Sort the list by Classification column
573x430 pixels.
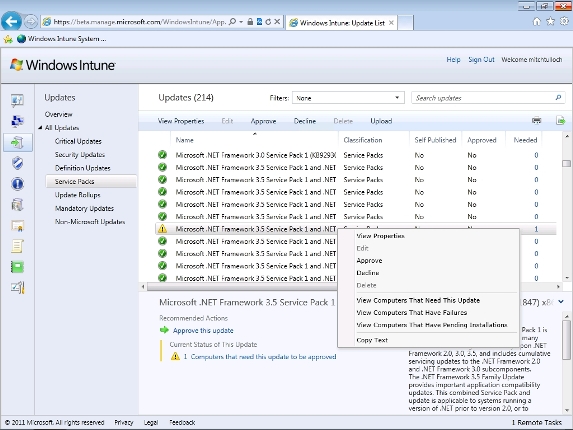tap(363, 140)
